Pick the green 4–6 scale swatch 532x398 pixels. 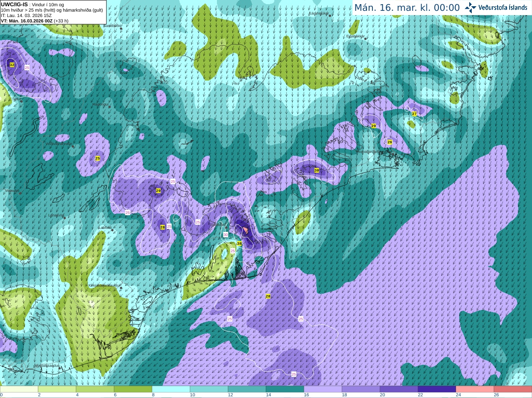[x=95, y=389]
